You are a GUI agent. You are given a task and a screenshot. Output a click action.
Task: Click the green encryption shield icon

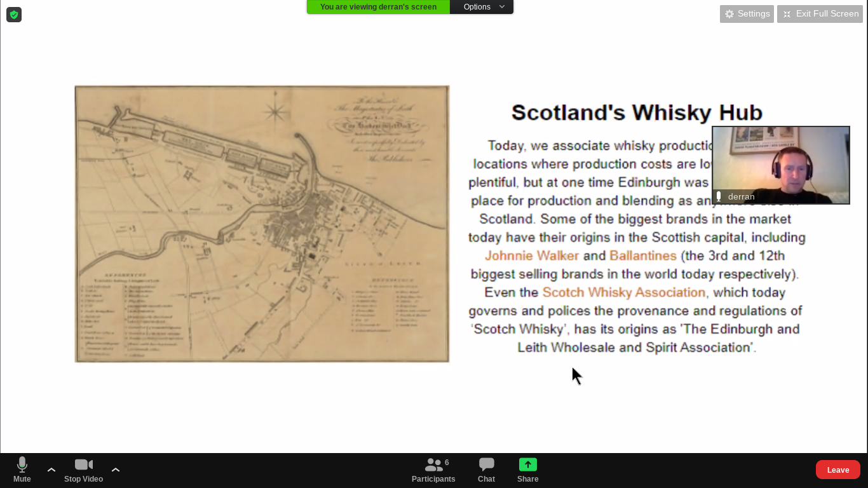point(14,14)
